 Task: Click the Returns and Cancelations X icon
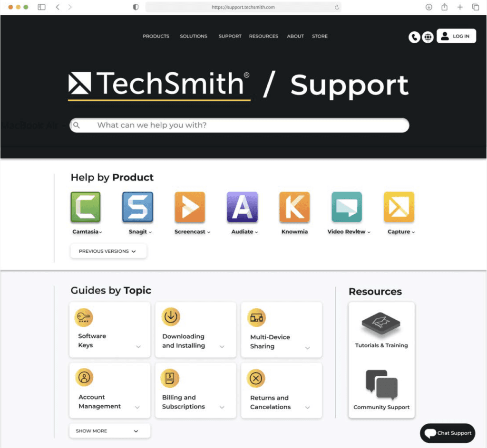pos(256,379)
